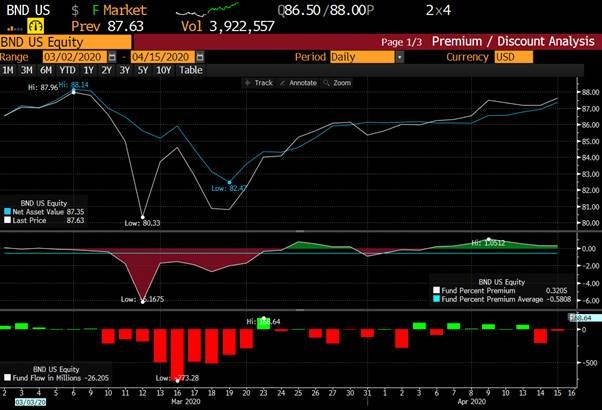Click the fund flow Low -773.28 bar

click(x=177, y=355)
